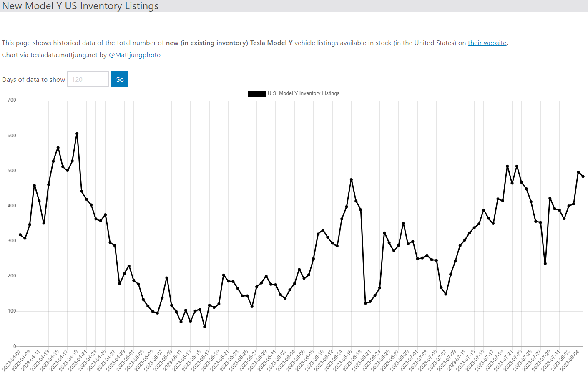
Task: Click the x-axis label 2023-04-07
Action: point(11,360)
